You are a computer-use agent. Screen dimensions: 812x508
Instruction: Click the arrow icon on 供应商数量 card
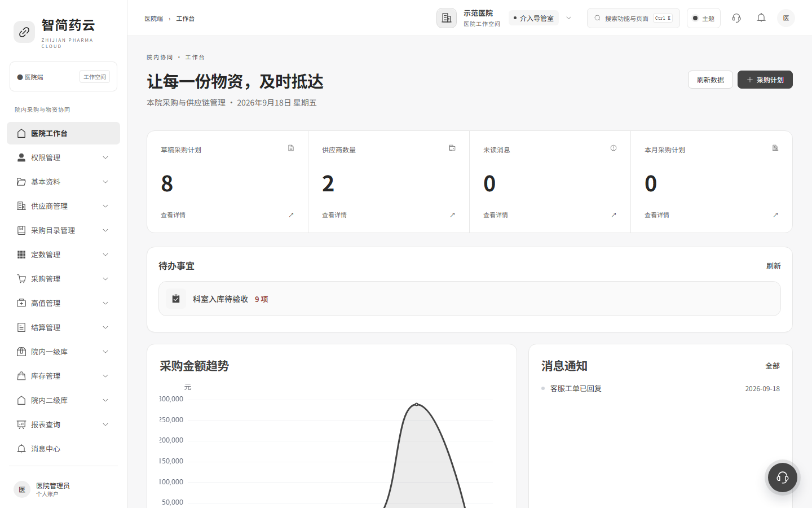452,215
